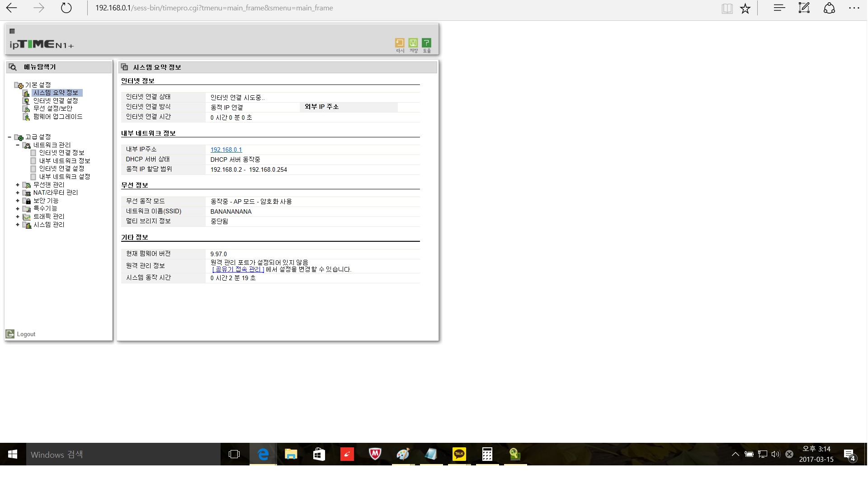The height and width of the screenshot is (488, 868).
Task: Open File Explorer from taskbar
Action: 291,454
